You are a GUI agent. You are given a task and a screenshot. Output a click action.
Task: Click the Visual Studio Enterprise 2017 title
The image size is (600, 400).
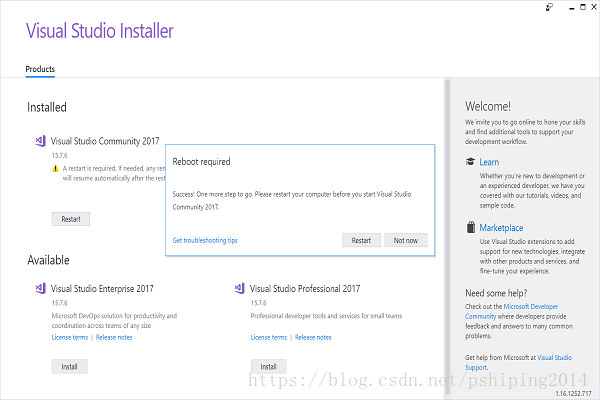pyautogui.click(x=102, y=289)
